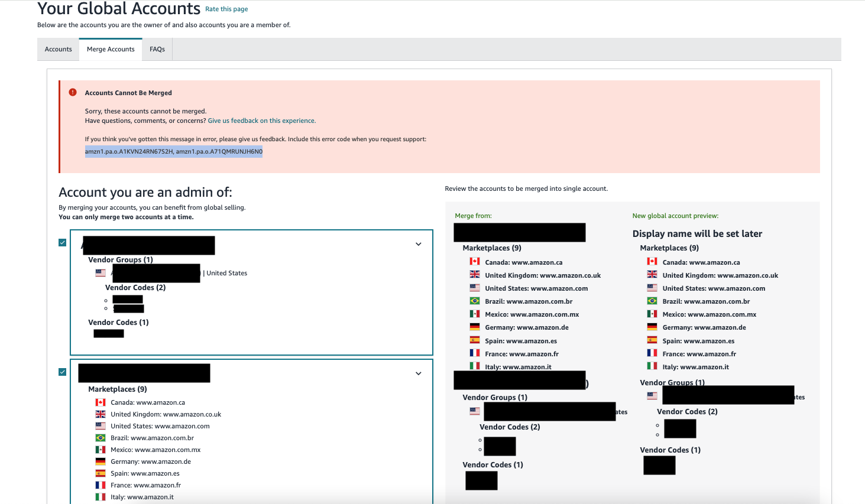Click the Accounts Cannot Be Merged heading

pos(128,93)
